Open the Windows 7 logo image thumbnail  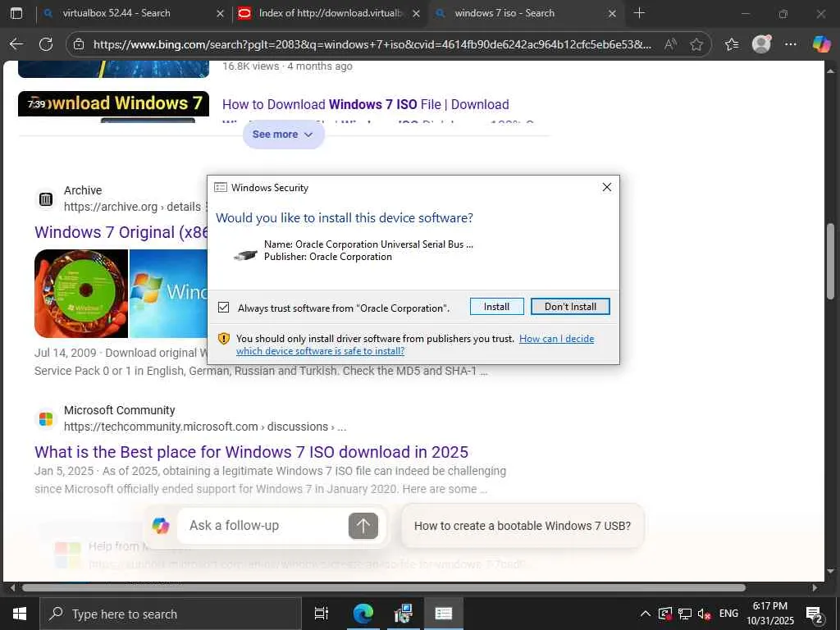coord(168,294)
